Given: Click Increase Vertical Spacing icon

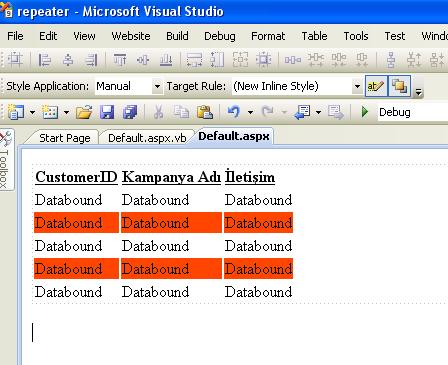Looking at the screenshot, I should [x=414, y=60].
